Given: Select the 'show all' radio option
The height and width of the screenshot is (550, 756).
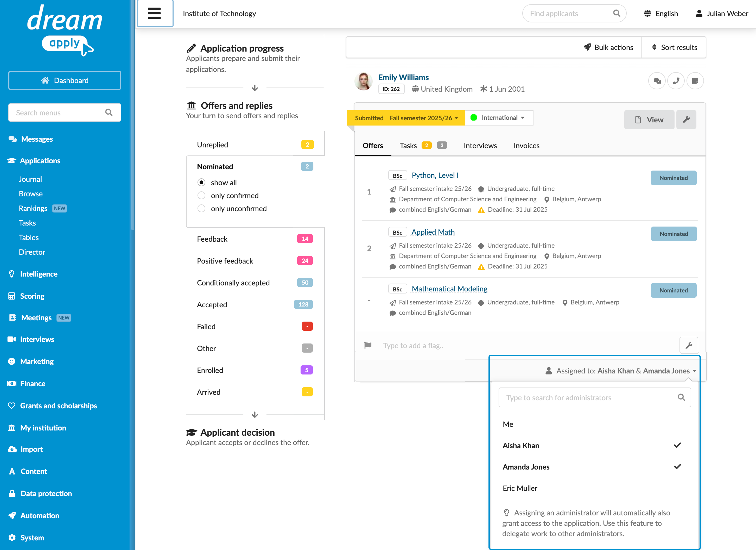Looking at the screenshot, I should click(201, 183).
